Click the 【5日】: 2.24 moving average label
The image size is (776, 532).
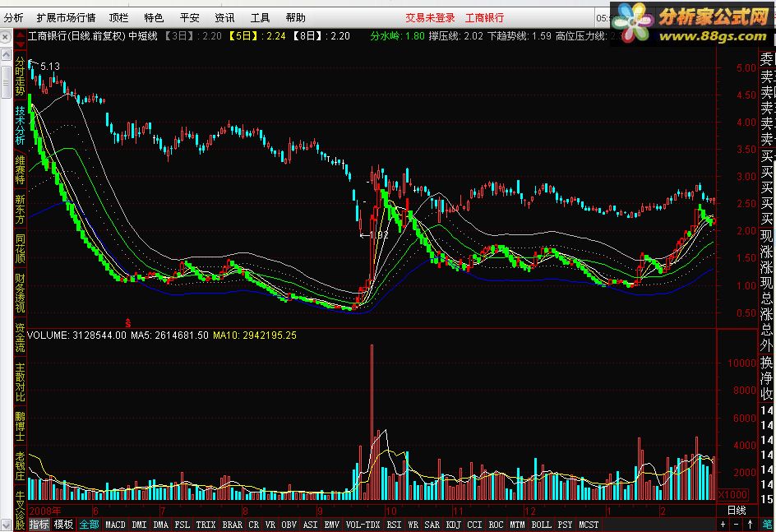coord(256,35)
